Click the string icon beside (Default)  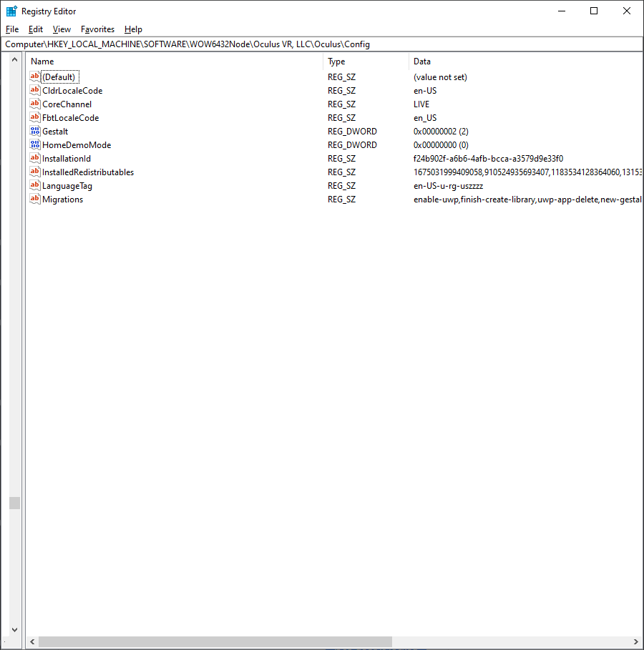[x=34, y=77]
